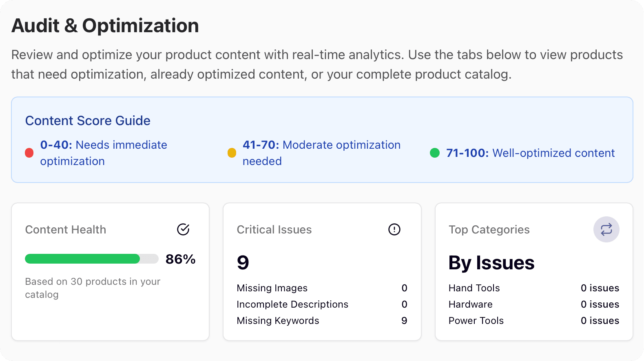Click '0-40: Needs immediate optimization' text
Viewport: 644px width, 361px height.
(104, 153)
